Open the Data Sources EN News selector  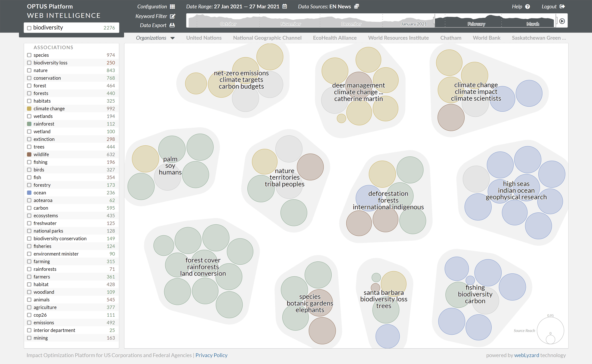coord(324,6)
